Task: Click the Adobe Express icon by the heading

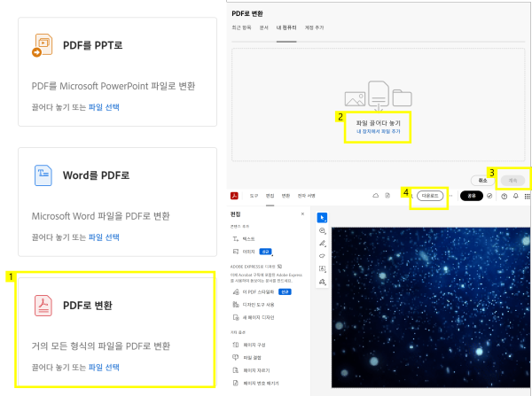Action: [x=279, y=267]
